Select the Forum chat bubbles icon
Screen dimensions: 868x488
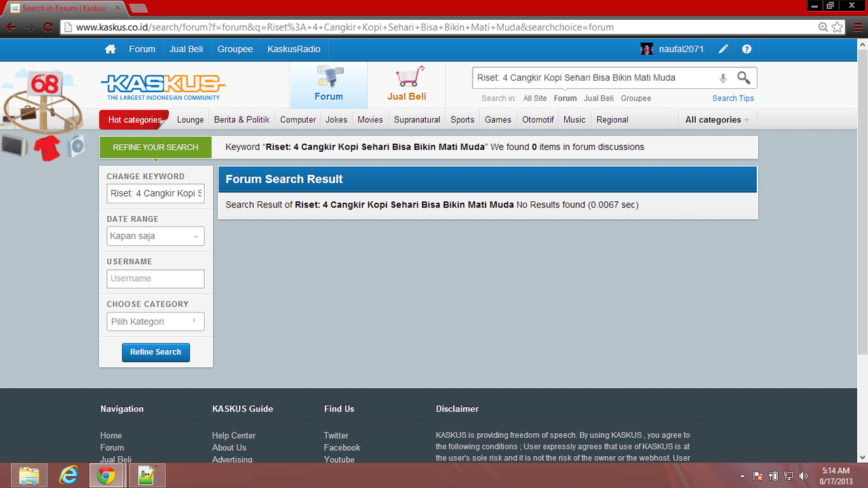tap(330, 77)
